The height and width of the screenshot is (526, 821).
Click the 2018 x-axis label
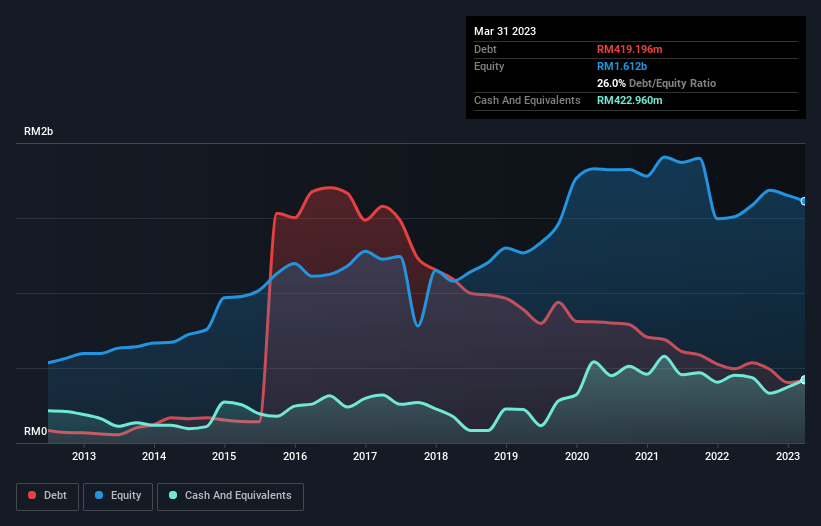point(436,456)
